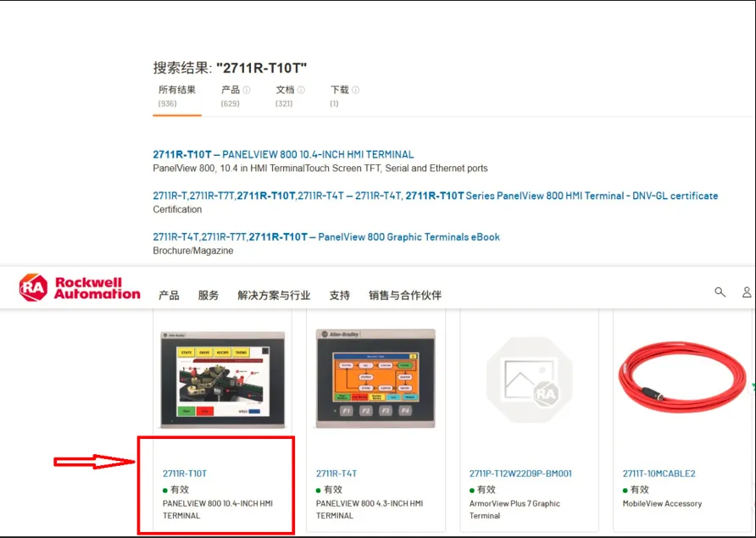Open the DNV-GL certificate result link
The height and width of the screenshot is (538, 756).
point(436,196)
